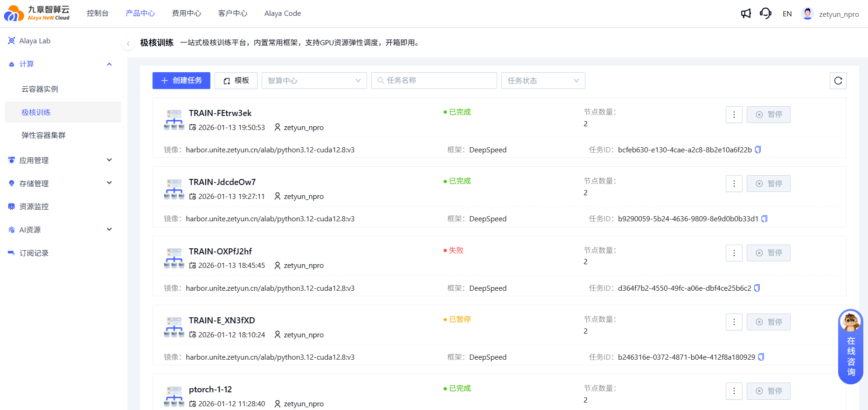Pause the TRAIN-FEtrw3ek task
This screenshot has height=410, width=868.
point(769,115)
